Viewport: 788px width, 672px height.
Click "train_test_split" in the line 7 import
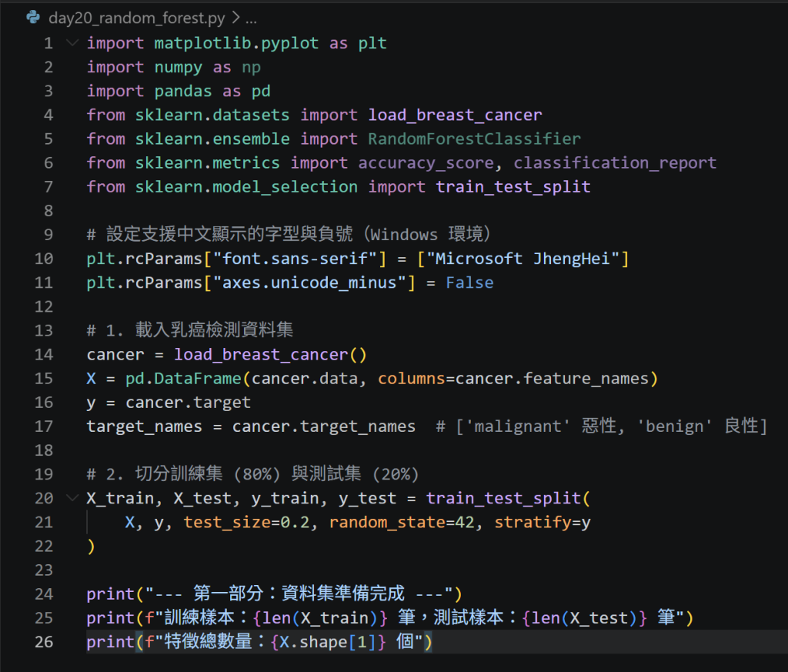pyautogui.click(x=513, y=187)
